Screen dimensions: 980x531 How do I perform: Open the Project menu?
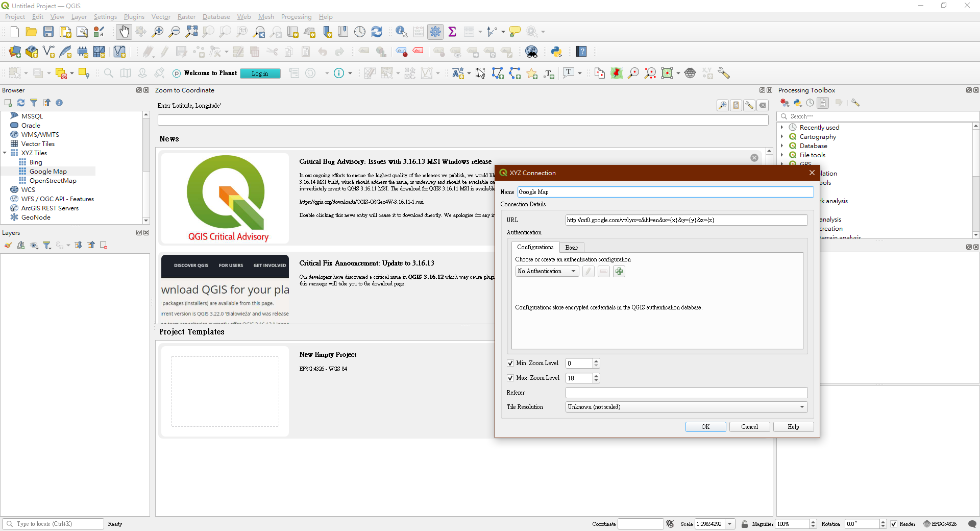[x=15, y=17]
